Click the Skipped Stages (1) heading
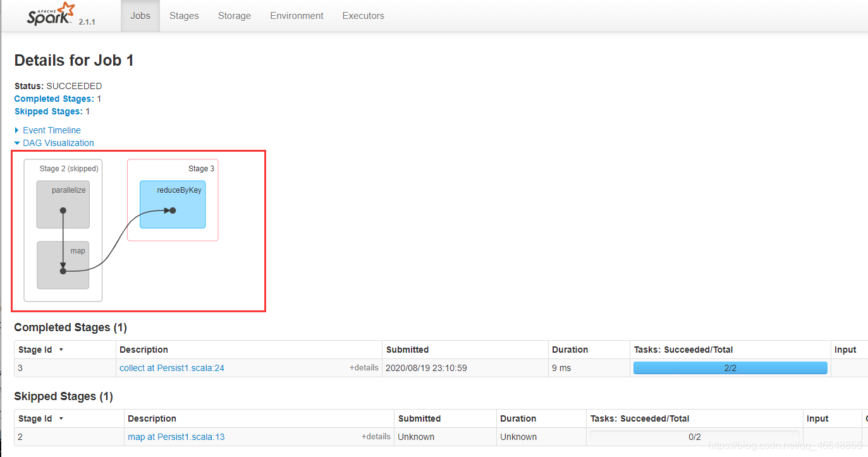The height and width of the screenshot is (457, 868). coord(64,396)
